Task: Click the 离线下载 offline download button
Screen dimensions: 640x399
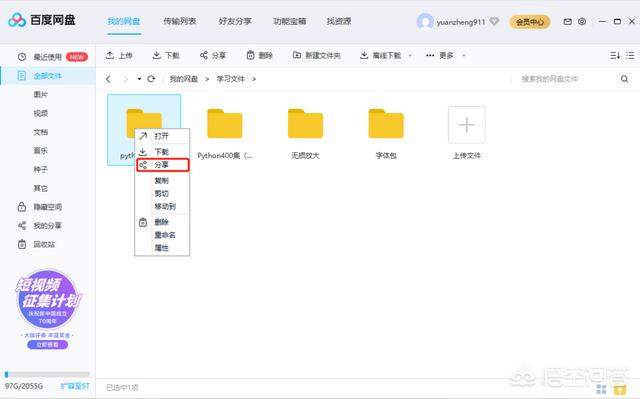Action: pyautogui.click(x=381, y=55)
